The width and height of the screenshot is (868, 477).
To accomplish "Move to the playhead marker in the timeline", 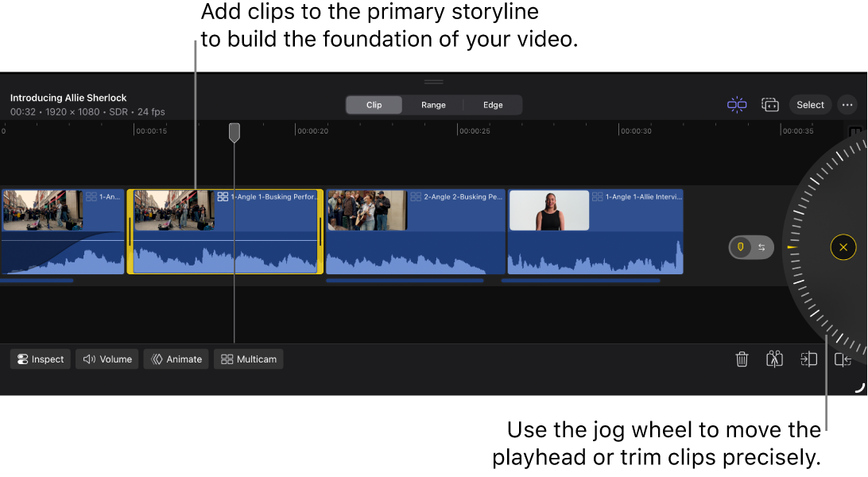I will pyautogui.click(x=234, y=132).
